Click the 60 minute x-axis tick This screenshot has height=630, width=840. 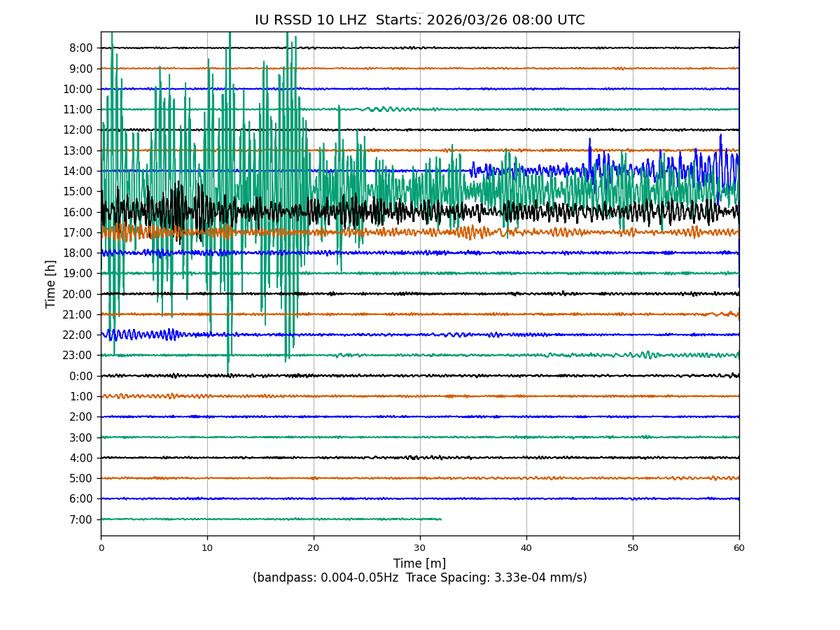pos(739,548)
